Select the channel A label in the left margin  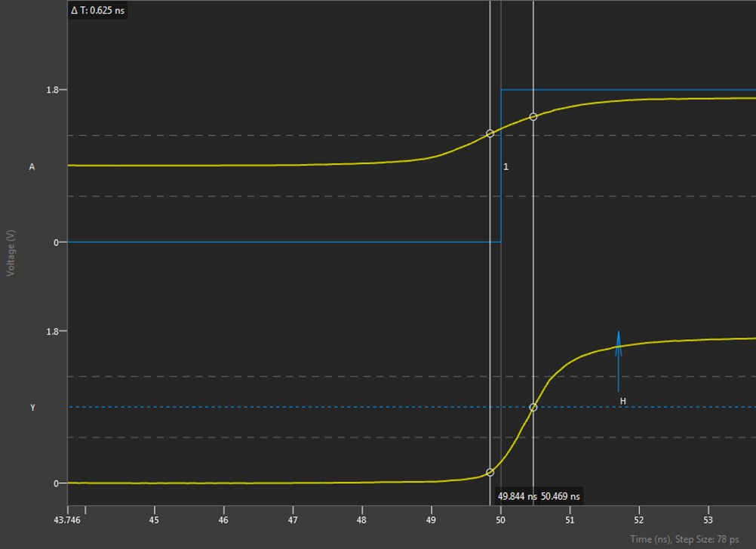click(32, 167)
